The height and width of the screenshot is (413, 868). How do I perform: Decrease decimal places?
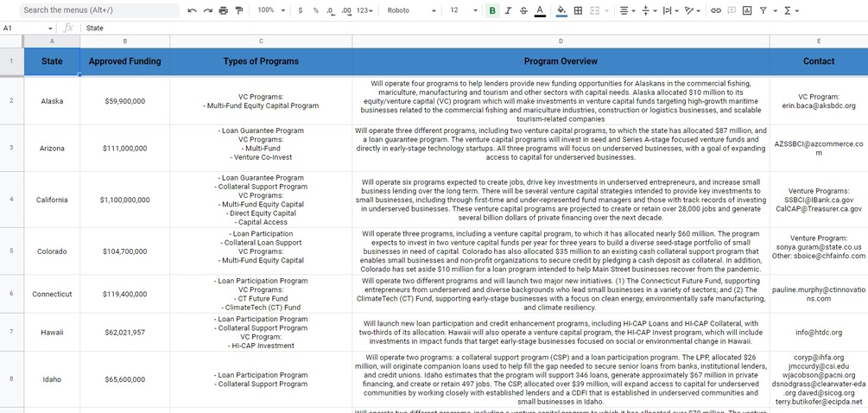point(331,10)
